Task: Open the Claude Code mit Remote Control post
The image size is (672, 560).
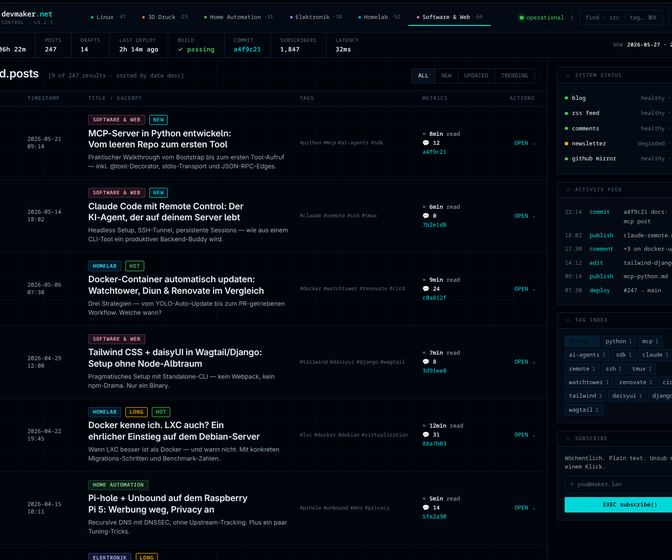Action: pyautogui.click(x=165, y=212)
